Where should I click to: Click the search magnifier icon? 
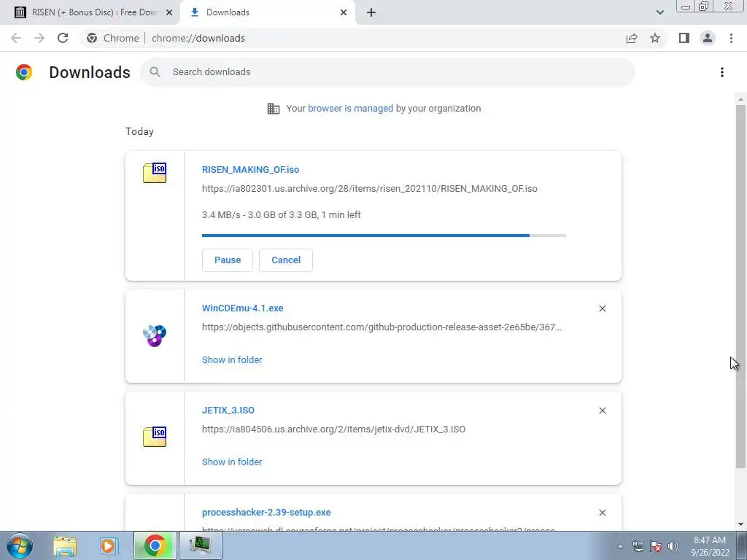tap(155, 72)
